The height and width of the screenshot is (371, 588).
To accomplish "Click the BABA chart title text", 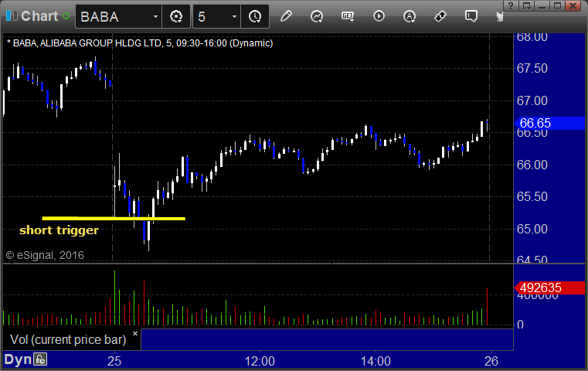I will [140, 43].
